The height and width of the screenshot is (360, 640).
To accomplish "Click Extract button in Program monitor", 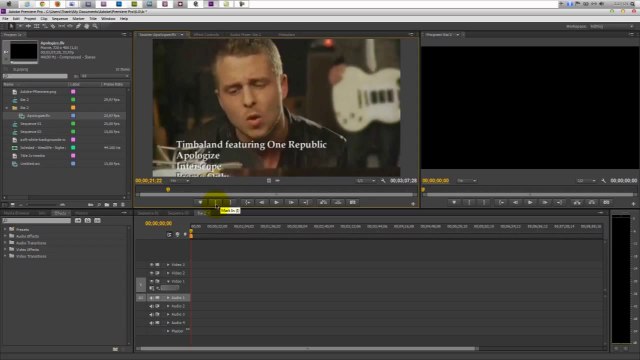I will (x=591, y=202).
